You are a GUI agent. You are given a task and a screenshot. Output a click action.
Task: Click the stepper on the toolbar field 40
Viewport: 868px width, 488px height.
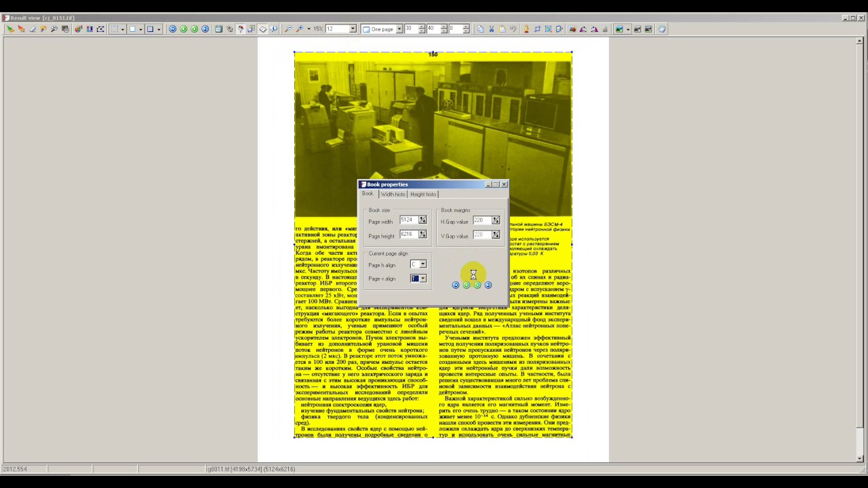click(444, 29)
